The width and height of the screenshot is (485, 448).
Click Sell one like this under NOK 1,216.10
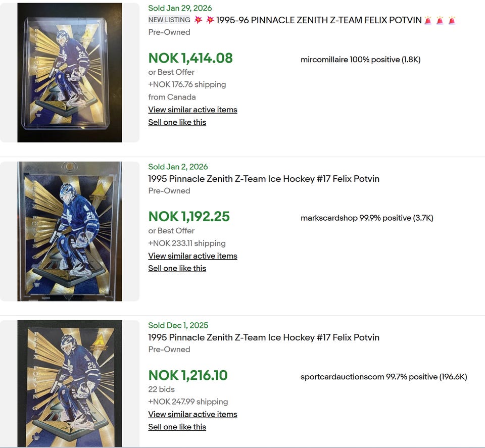[177, 427]
